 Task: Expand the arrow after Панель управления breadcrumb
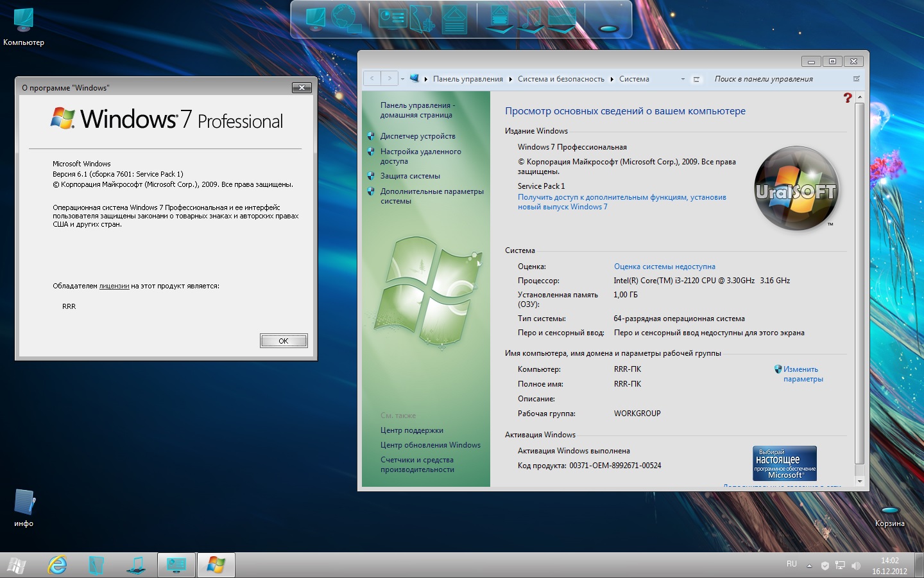tap(511, 79)
